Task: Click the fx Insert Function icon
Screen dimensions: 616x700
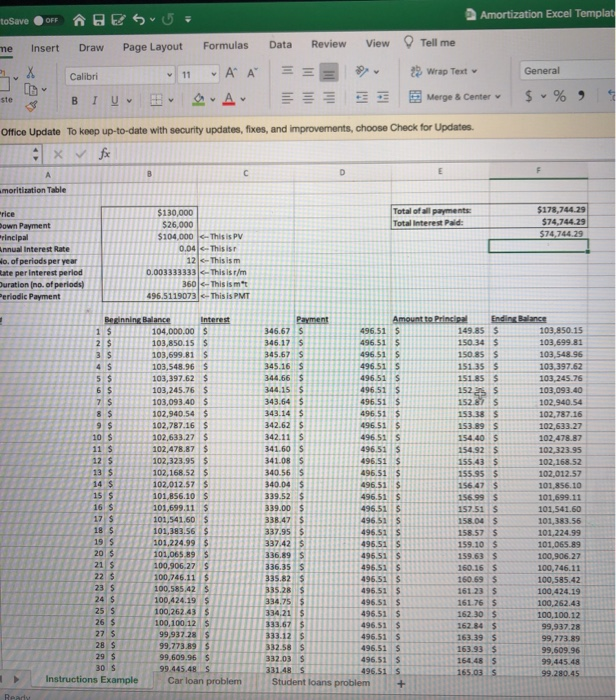Action: [104, 154]
